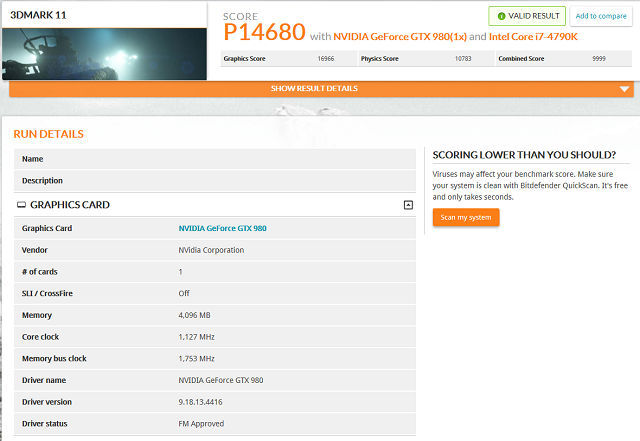Open Show Result Details bar
The height and width of the screenshot is (441, 640).
(321, 89)
